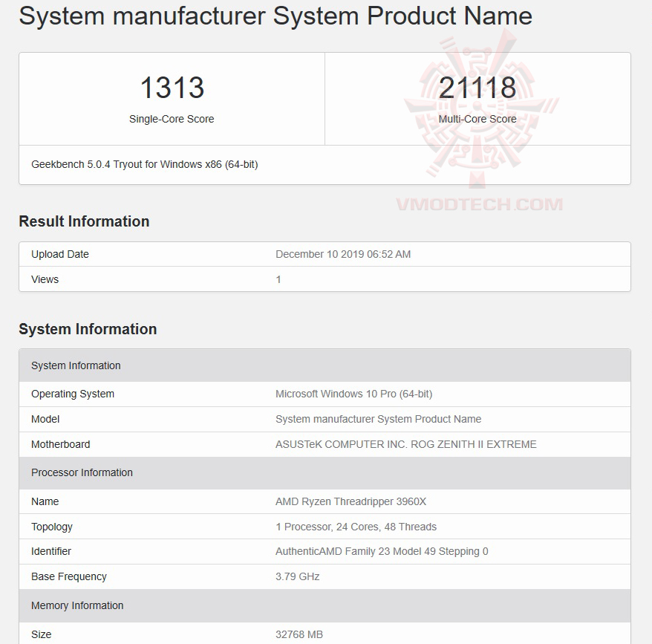Select the multi-core score 21118
The image size is (652, 644).
477,88
